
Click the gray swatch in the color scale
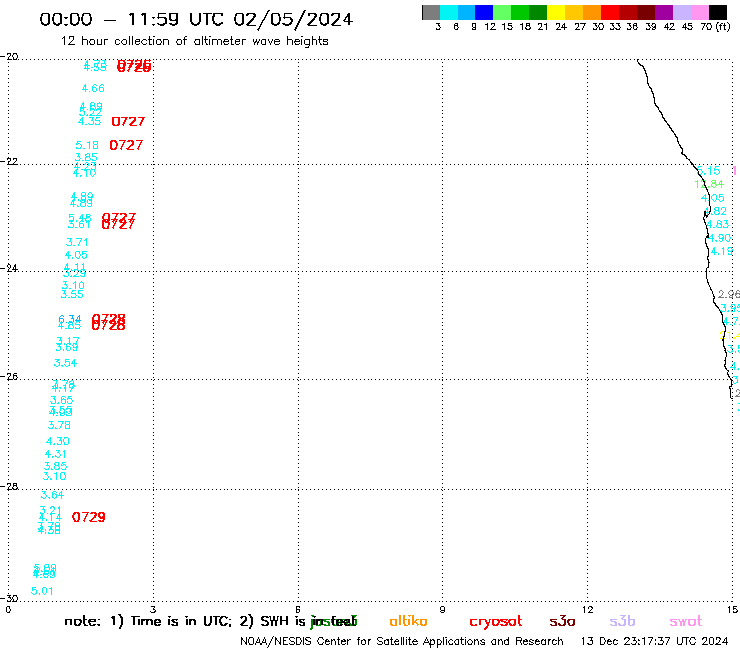tap(431, 12)
